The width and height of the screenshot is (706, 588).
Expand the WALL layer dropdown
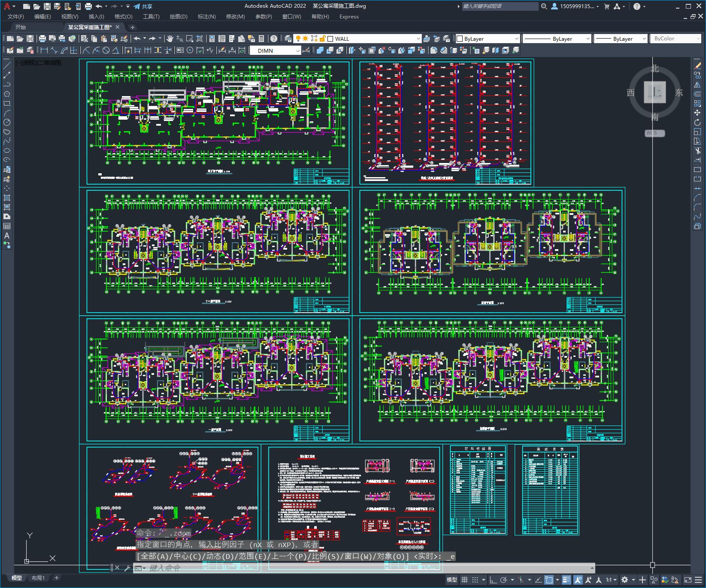(x=418, y=39)
